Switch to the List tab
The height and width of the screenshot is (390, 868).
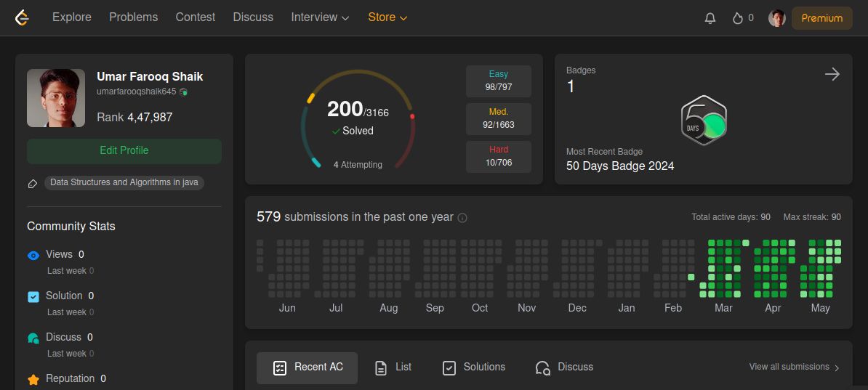(393, 368)
